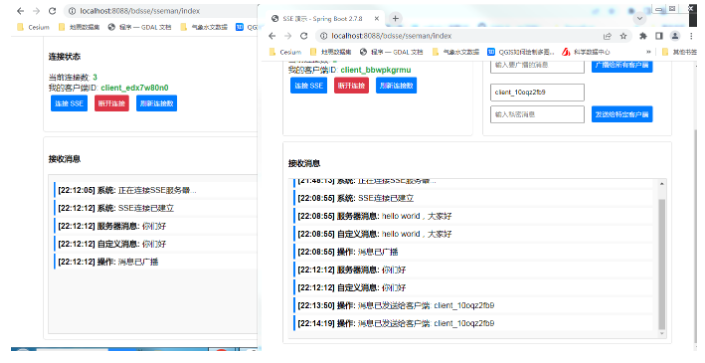Image resolution: width=705 pixels, height=363 pixels.
Task: Click the message log scroll-up arrow
Action: 661,184
